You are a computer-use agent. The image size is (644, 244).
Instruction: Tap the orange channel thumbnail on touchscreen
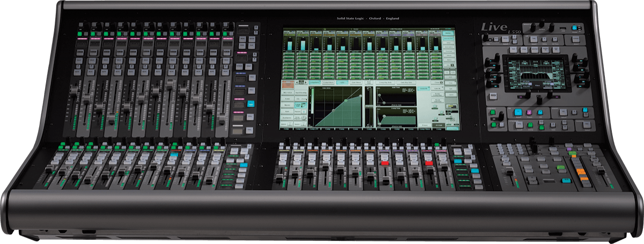[288, 84]
